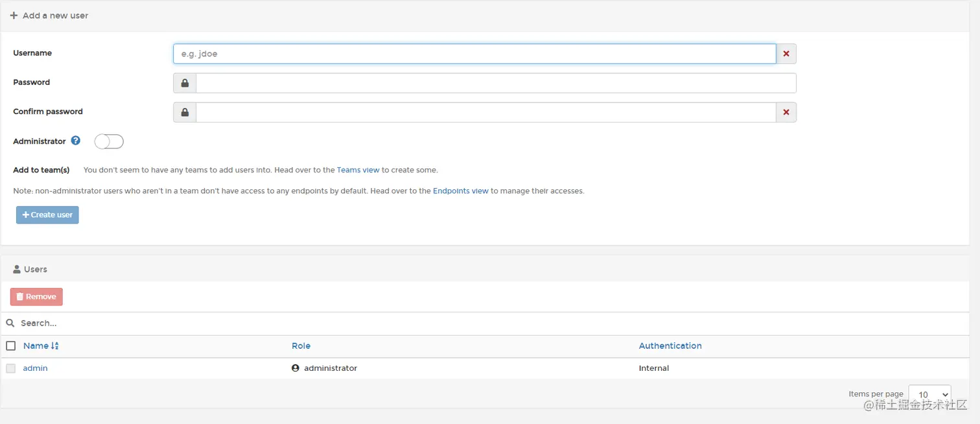Click the lock icon beside Password field
The image size is (980, 424).
pos(185,83)
